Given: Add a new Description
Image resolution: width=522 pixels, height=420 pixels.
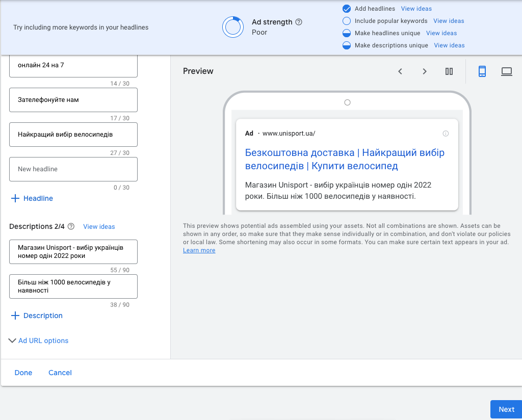Looking at the screenshot, I should coord(37,316).
